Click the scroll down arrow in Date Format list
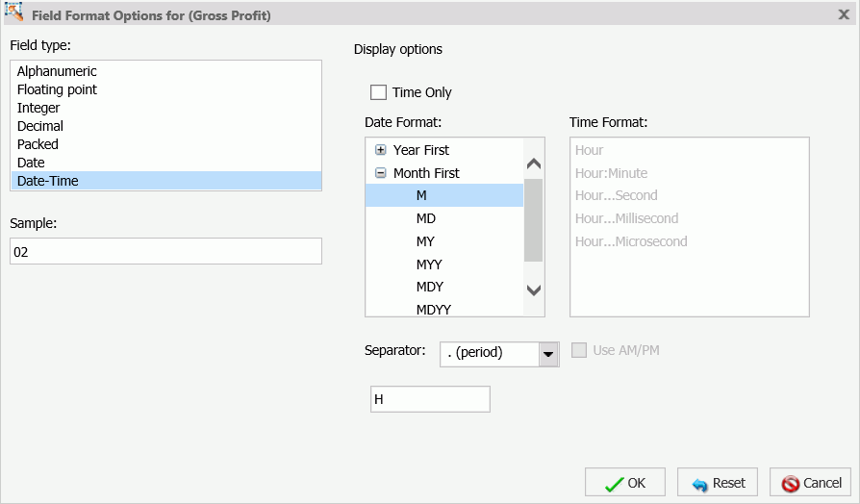 tap(534, 290)
